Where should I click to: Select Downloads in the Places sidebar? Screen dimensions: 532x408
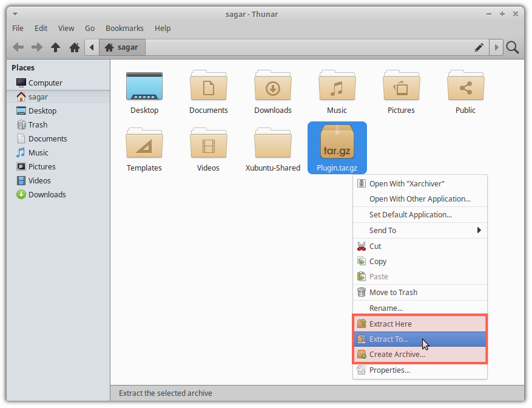[x=44, y=194]
